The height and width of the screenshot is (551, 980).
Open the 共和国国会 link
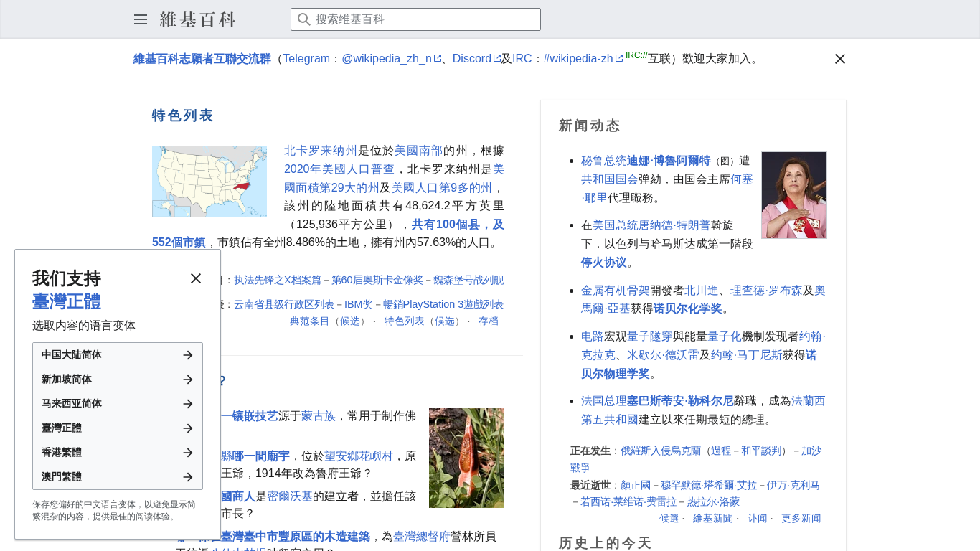click(610, 179)
